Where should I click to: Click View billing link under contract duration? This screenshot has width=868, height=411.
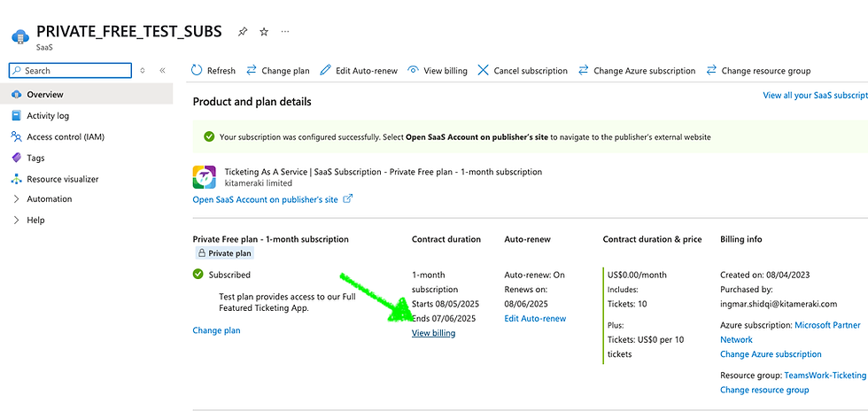click(x=433, y=333)
